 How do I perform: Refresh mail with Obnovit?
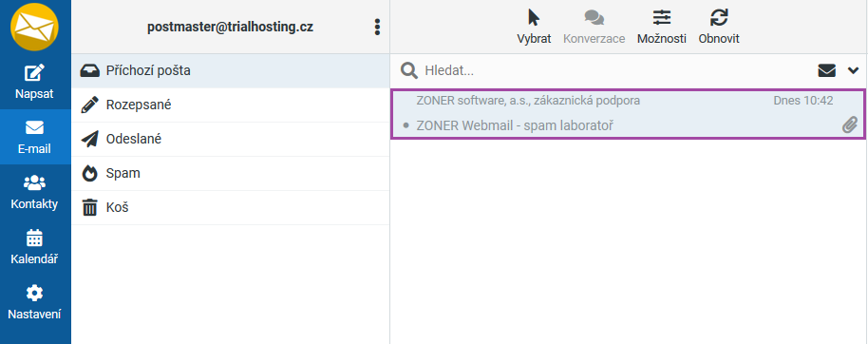(719, 27)
